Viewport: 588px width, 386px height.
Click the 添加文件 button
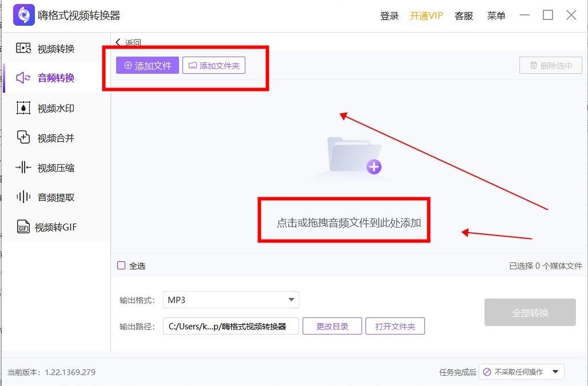coord(147,65)
